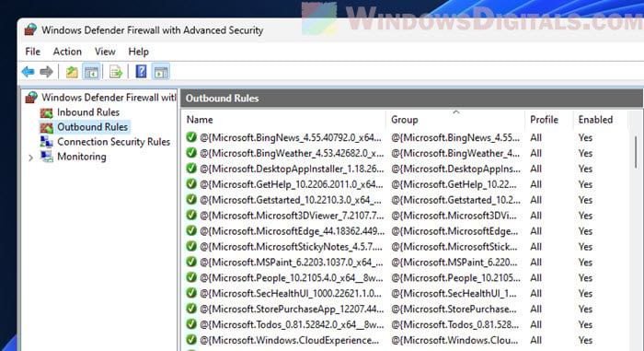Screen dimensions: 644x351
Task: Select the Microsoft.Microsoft3DViewer_7.2107.7 rule name
Action: tap(292, 216)
